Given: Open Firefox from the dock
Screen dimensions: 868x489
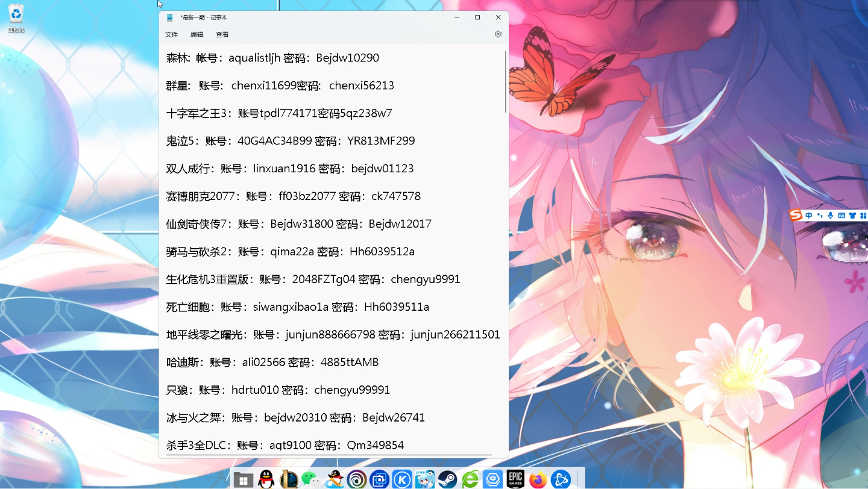Looking at the screenshot, I should point(538,479).
